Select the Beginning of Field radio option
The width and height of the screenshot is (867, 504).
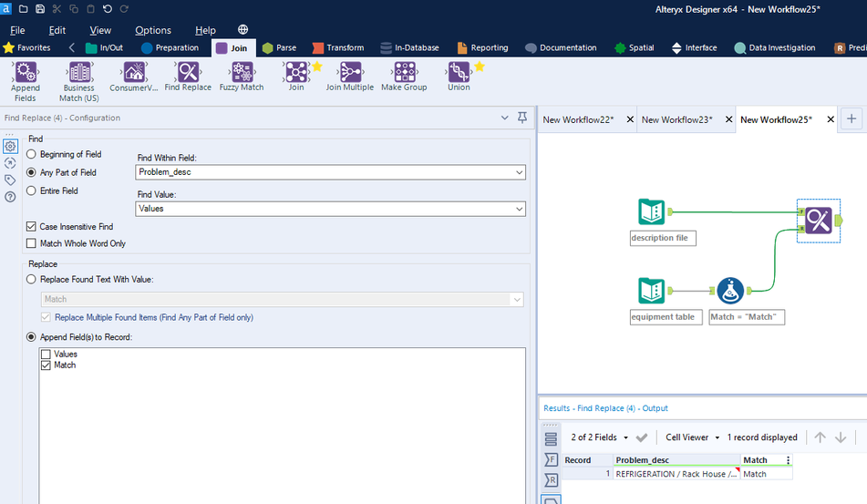click(32, 155)
